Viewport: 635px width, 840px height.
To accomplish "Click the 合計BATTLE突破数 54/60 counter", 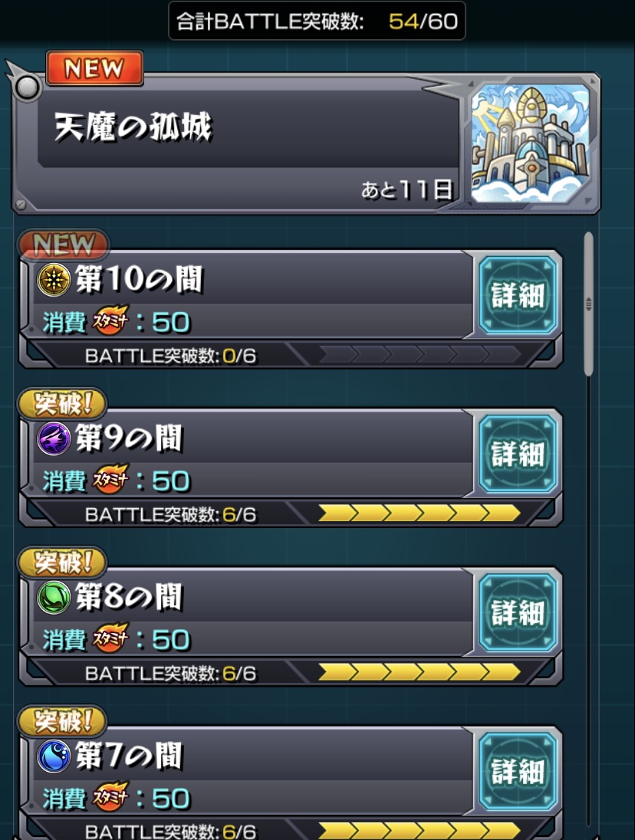I will [317, 21].
